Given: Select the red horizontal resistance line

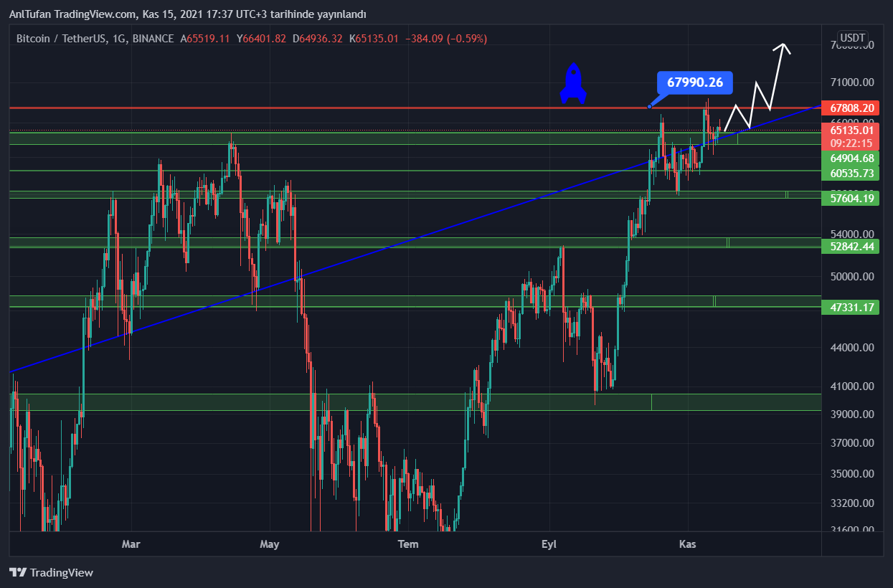Looking at the screenshot, I should pos(359,108).
